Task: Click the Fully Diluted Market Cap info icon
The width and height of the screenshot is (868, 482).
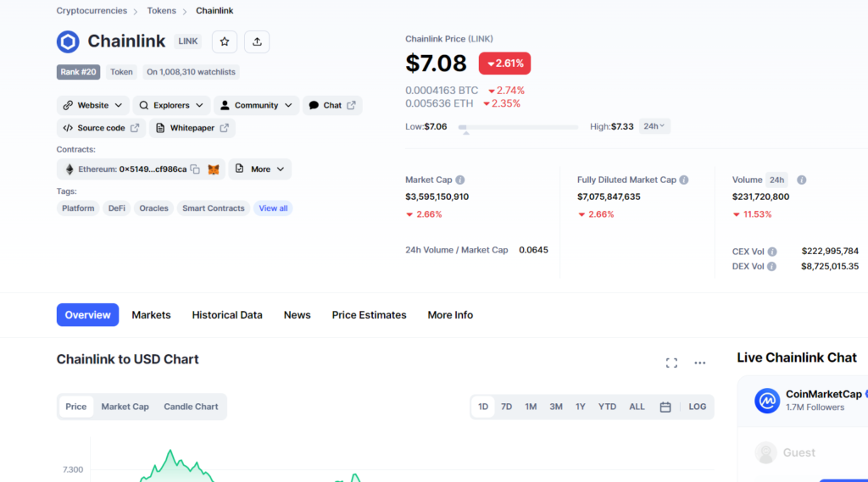Action: [684, 180]
